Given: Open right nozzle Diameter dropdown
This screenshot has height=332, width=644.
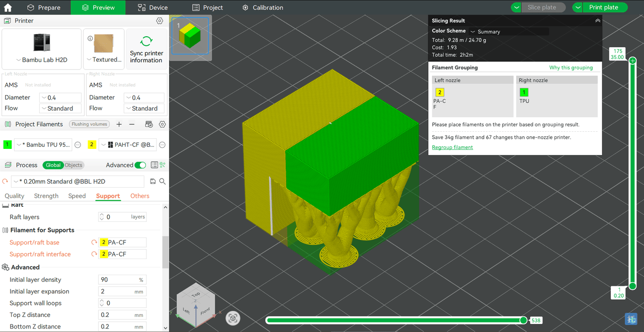Looking at the screenshot, I should pos(144,98).
